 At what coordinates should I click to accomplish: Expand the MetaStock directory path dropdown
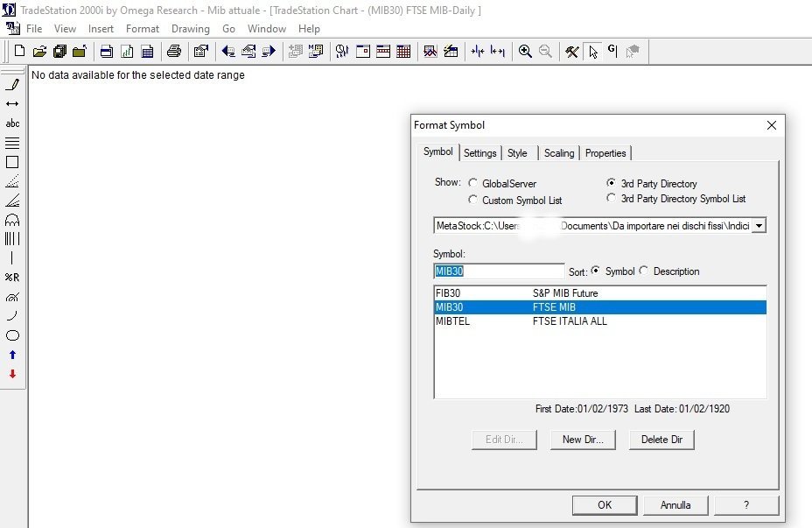click(x=759, y=226)
